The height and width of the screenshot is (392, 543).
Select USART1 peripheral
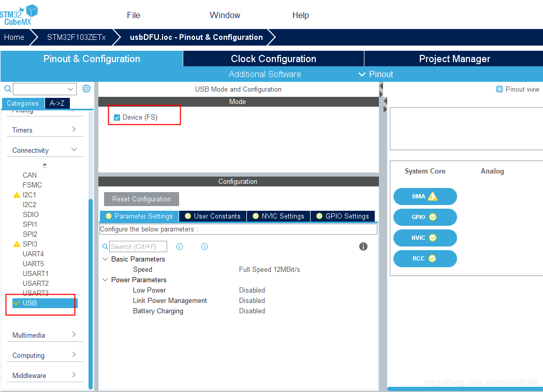coord(35,273)
